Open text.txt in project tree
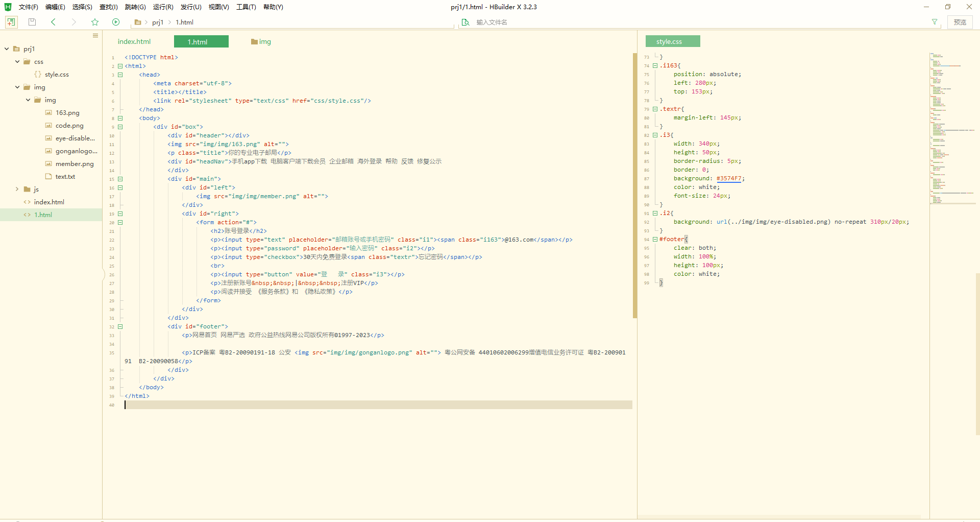Viewport: 980px width, 522px height. (x=65, y=177)
